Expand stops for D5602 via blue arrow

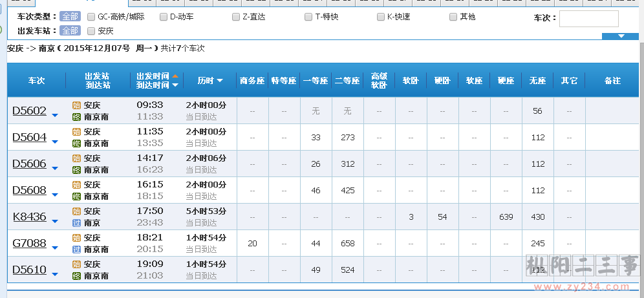pos(55,115)
